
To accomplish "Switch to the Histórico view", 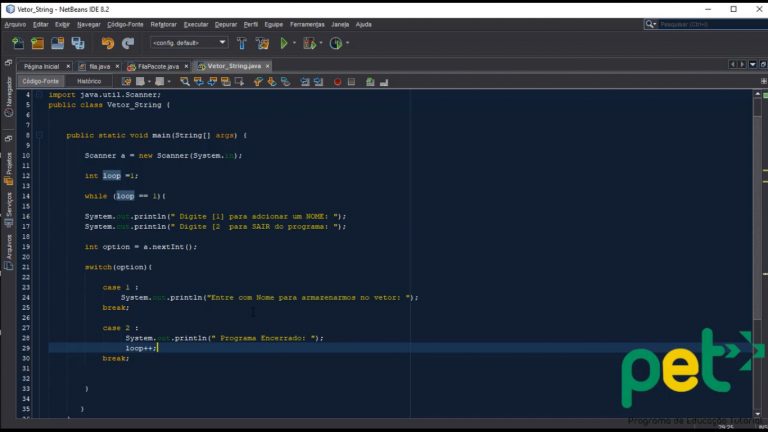I will click(89, 81).
